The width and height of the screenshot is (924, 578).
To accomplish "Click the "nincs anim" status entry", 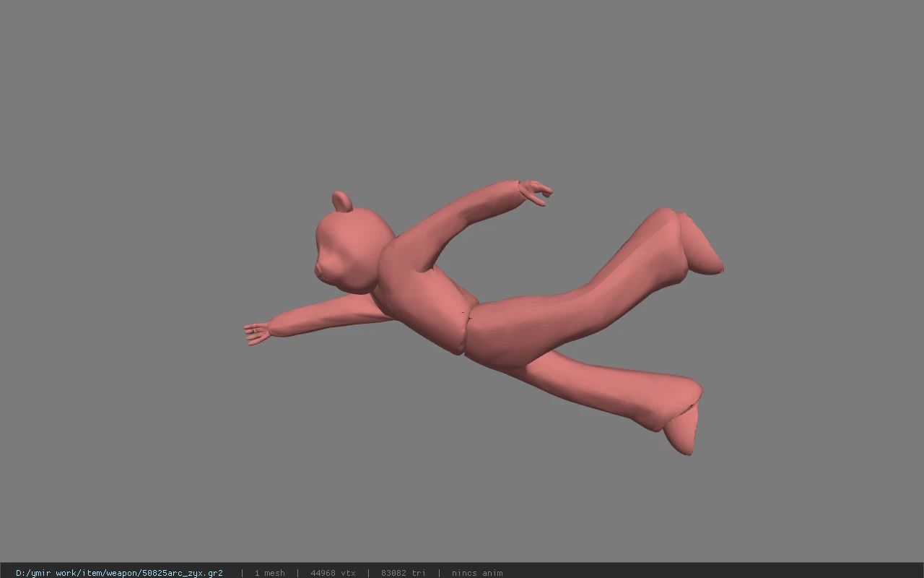I will 477,573.
